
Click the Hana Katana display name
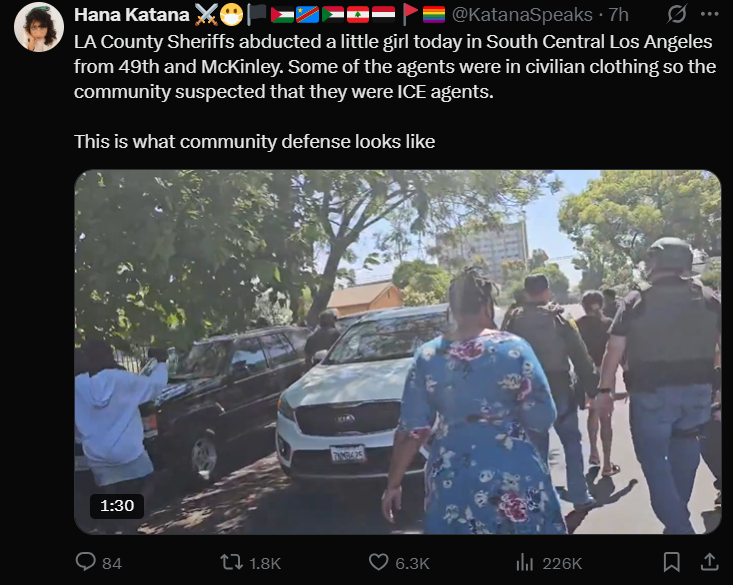131,15
